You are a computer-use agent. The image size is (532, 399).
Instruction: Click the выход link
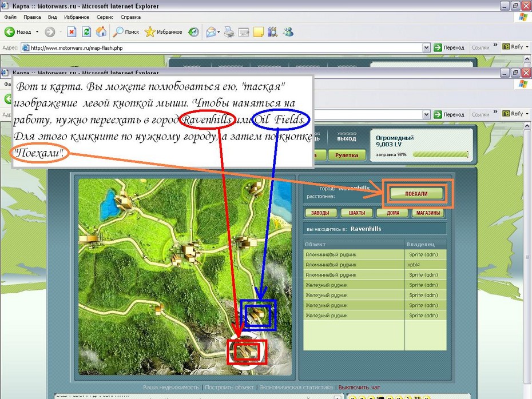tap(347, 138)
